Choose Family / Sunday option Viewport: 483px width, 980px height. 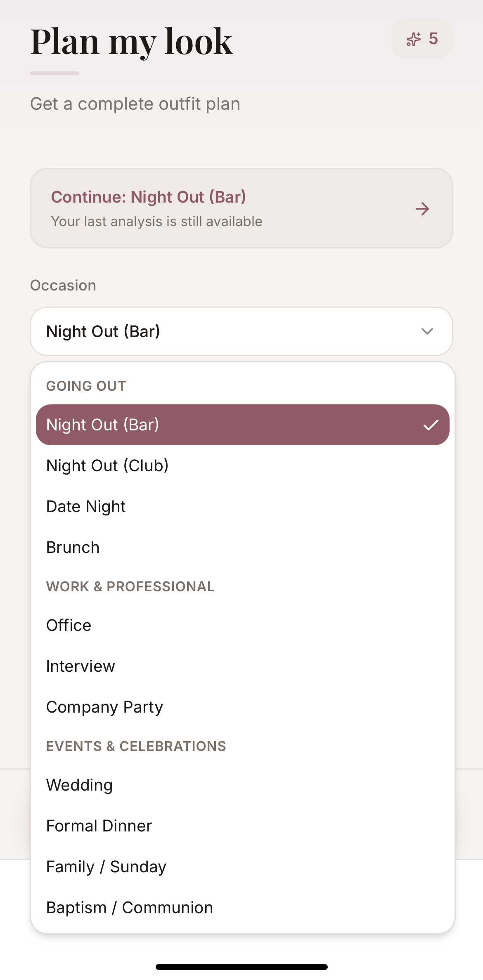(106, 866)
